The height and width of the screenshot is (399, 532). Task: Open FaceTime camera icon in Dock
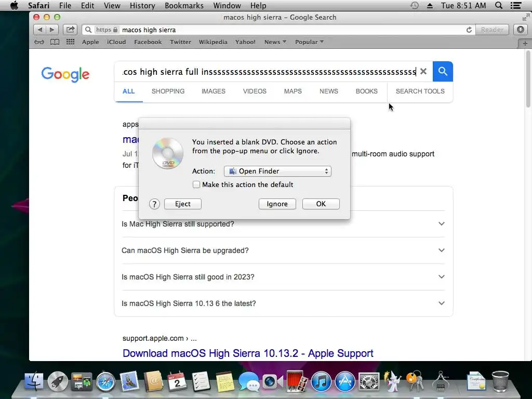[x=272, y=381]
